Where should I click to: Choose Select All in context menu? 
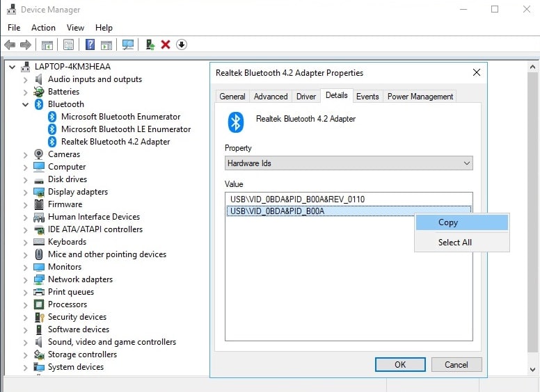(x=454, y=243)
